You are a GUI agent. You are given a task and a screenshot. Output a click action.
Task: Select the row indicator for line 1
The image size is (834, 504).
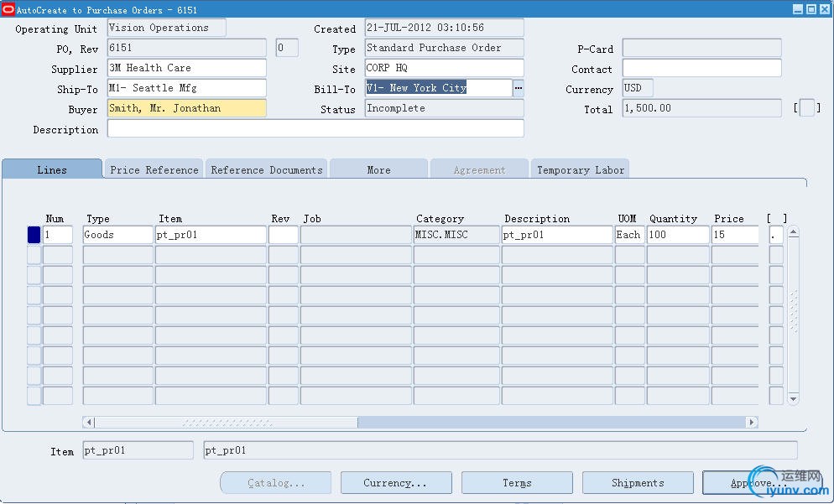pyautogui.click(x=34, y=235)
